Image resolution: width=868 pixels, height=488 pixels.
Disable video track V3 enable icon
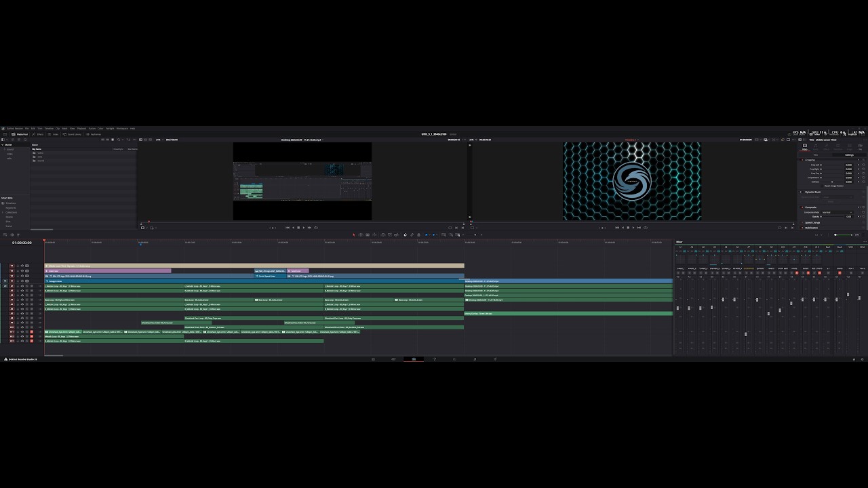click(x=27, y=270)
